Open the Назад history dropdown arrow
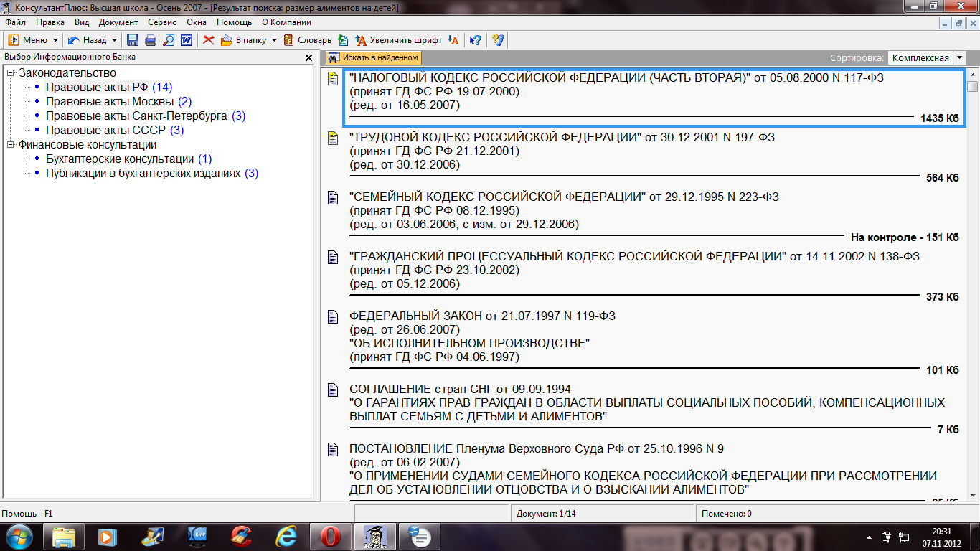 [x=114, y=40]
